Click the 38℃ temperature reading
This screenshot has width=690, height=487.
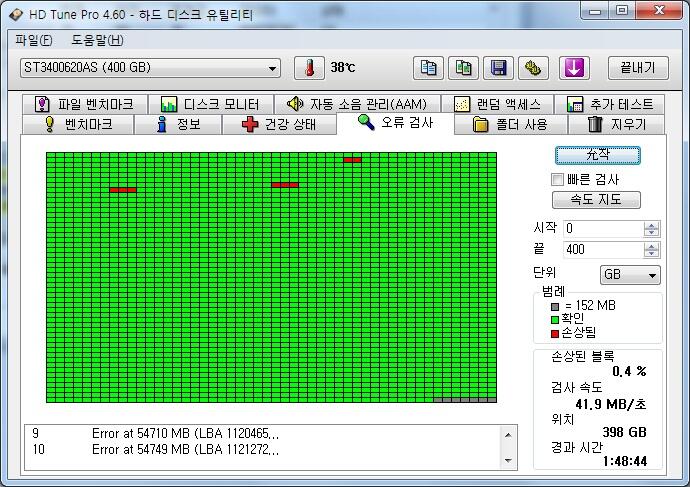coord(343,68)
